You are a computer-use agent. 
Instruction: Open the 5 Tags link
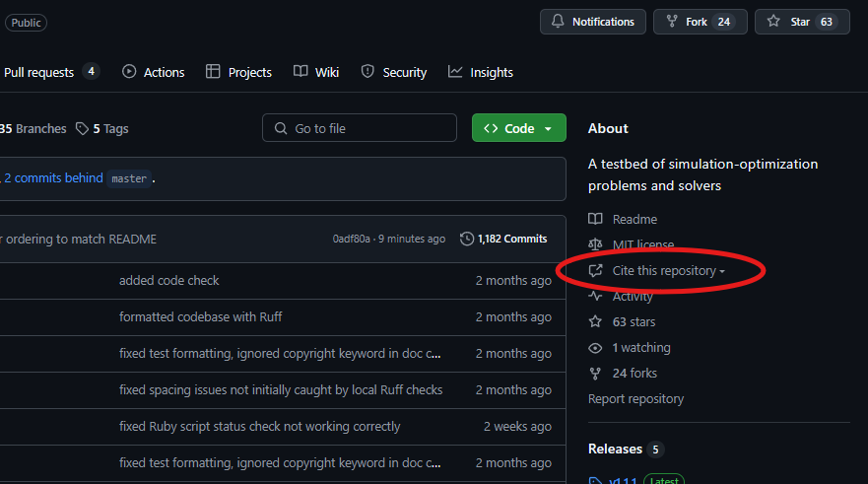point(102,128)
